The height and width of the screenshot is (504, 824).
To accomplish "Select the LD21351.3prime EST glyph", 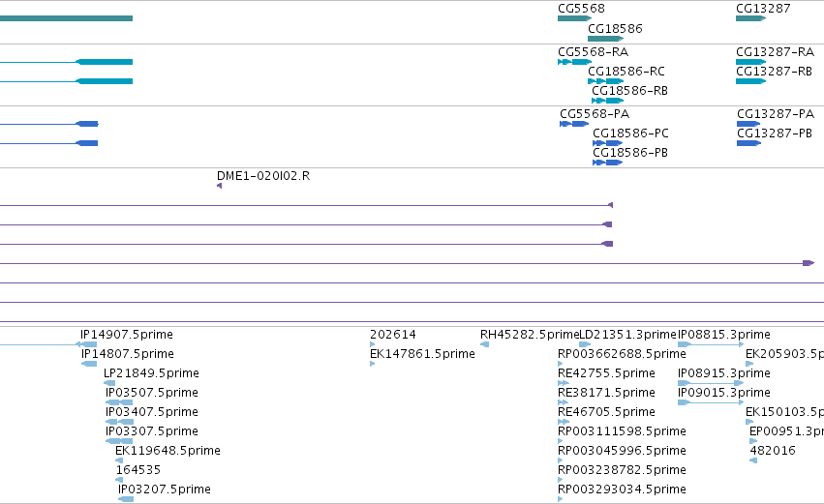I will pyautogui.click(x=585, y=344).
